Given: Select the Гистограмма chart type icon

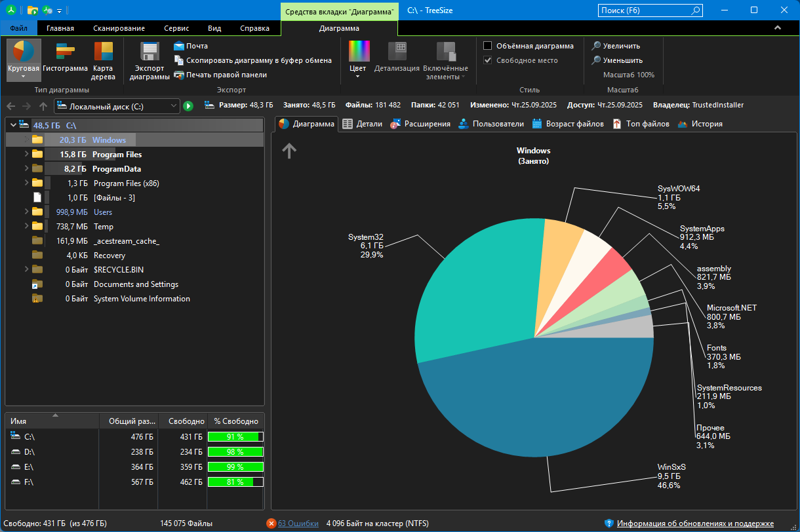Looking at the screenshot, I should point(65,52).
